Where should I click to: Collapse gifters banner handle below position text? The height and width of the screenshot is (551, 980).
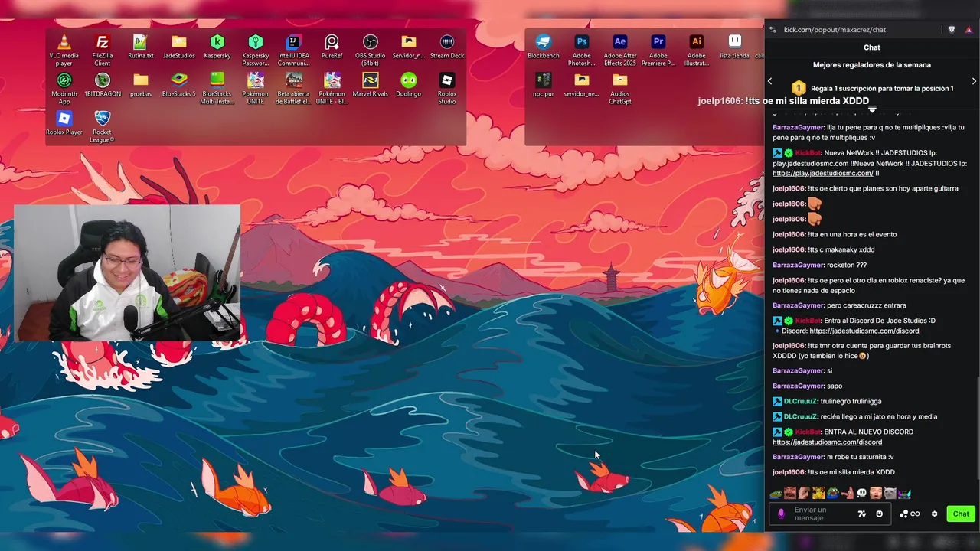coord(872,109)
